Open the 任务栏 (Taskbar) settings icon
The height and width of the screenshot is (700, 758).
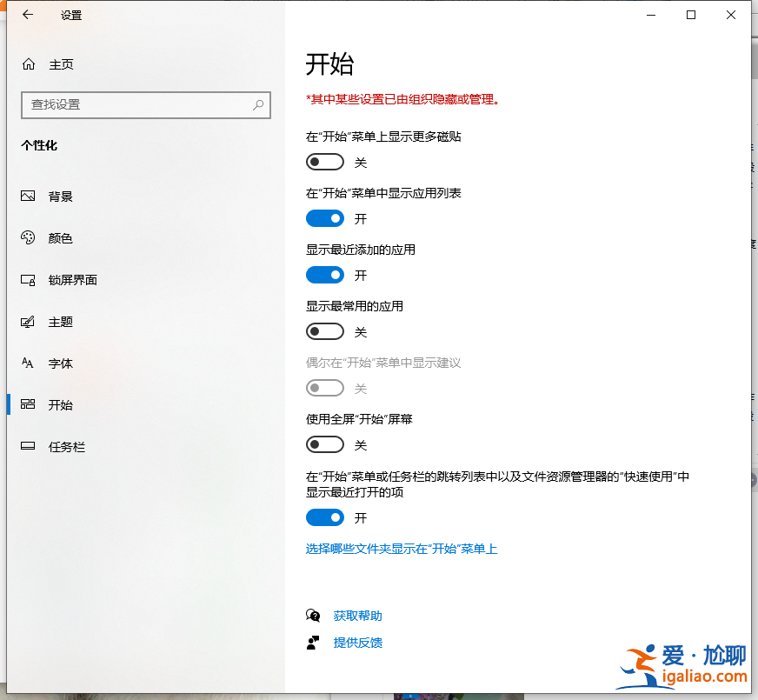point(30,446)
